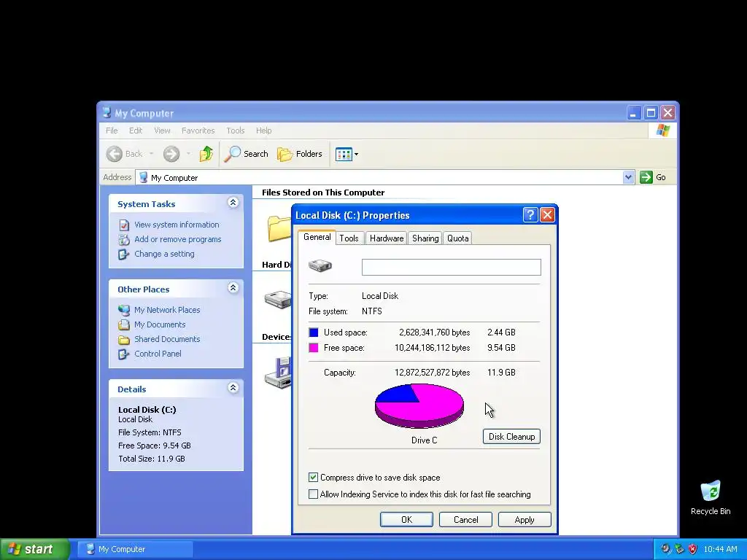
Task: Click the Shared Documents folder icon
Action: tap(124, 340)
